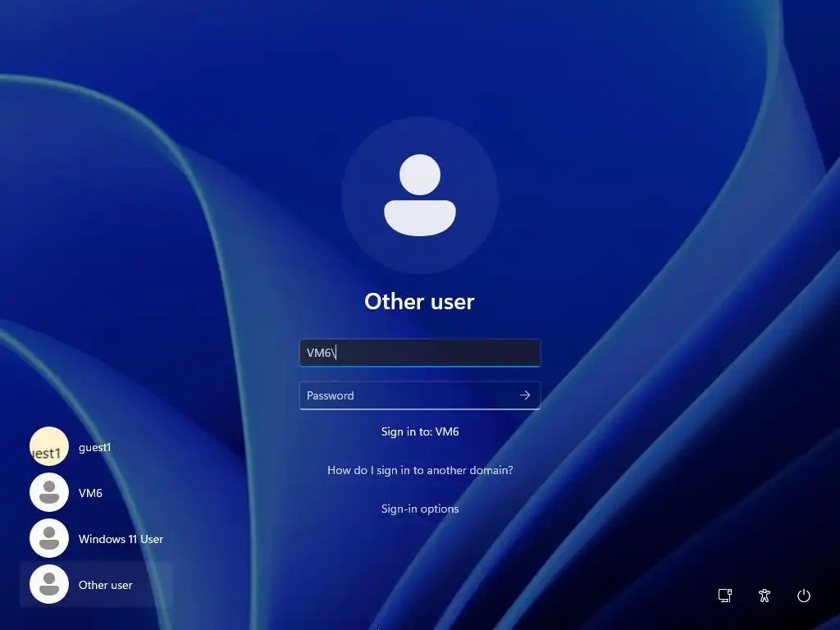Switch to the guest1 account name
The height and width of the screenshot is (630, 840).
[x=95, y=447]
